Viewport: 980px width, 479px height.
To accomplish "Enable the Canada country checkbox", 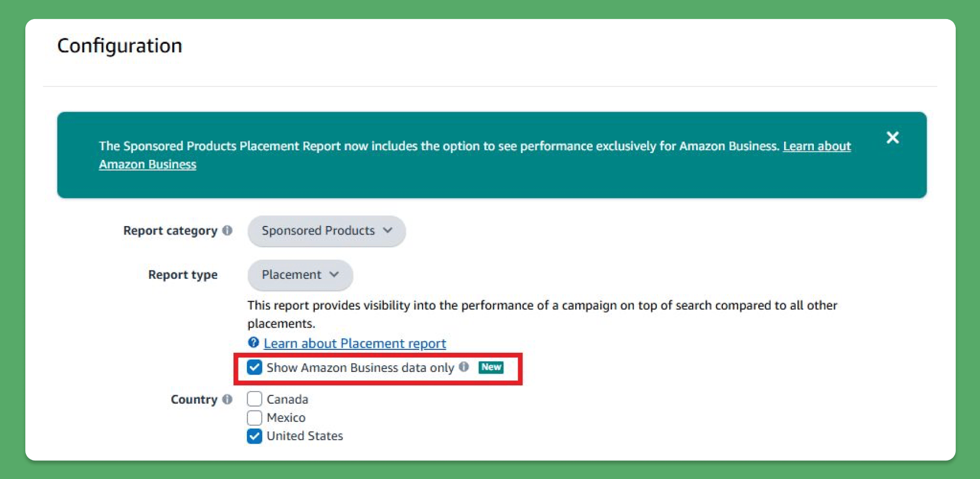I will click(x=255, y=399).
